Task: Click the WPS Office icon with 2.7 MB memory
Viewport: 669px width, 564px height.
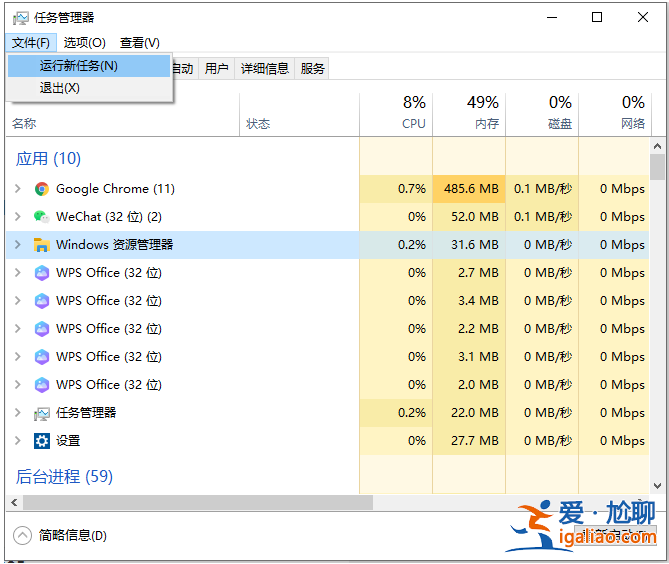Action: [x=41, y=273]
